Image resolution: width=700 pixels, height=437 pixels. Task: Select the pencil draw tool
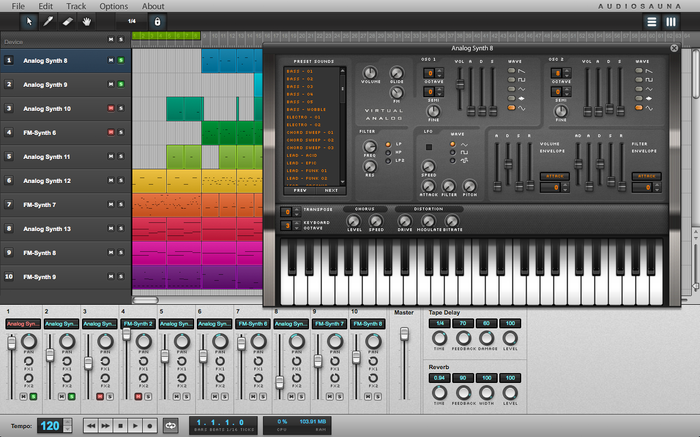coord(49,21)
